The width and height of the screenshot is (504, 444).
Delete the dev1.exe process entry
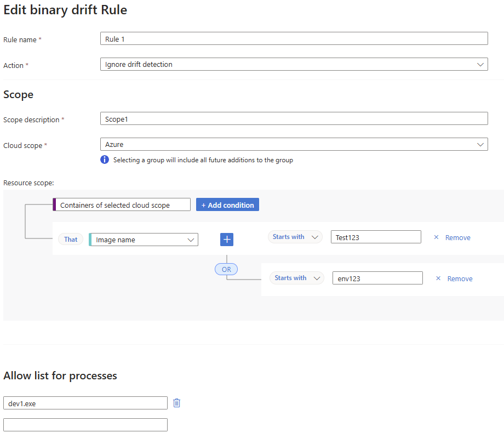click(176, 403)
